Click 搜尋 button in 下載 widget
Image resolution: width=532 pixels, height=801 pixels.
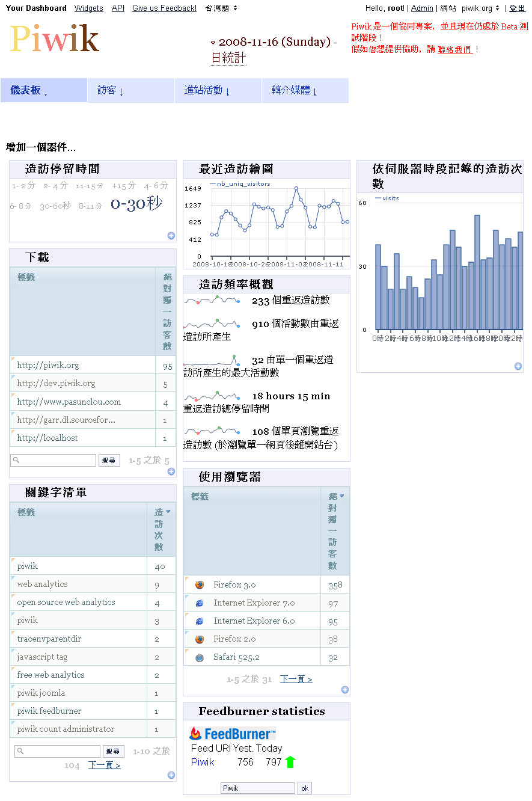click(109, 460)
